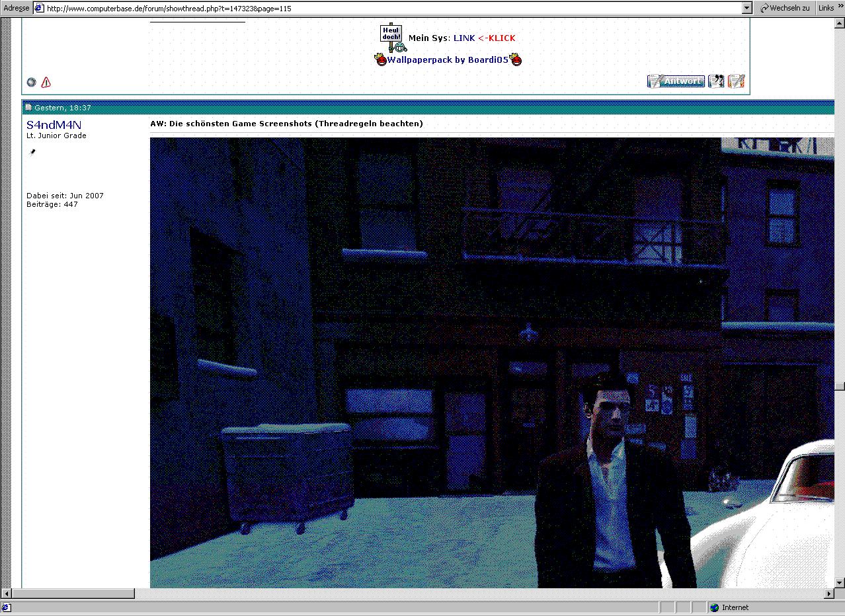Click the Lt. Junior Grade rank text
Image resolution: width=845 pixels, height=616 pixels.
coord(56,135)
